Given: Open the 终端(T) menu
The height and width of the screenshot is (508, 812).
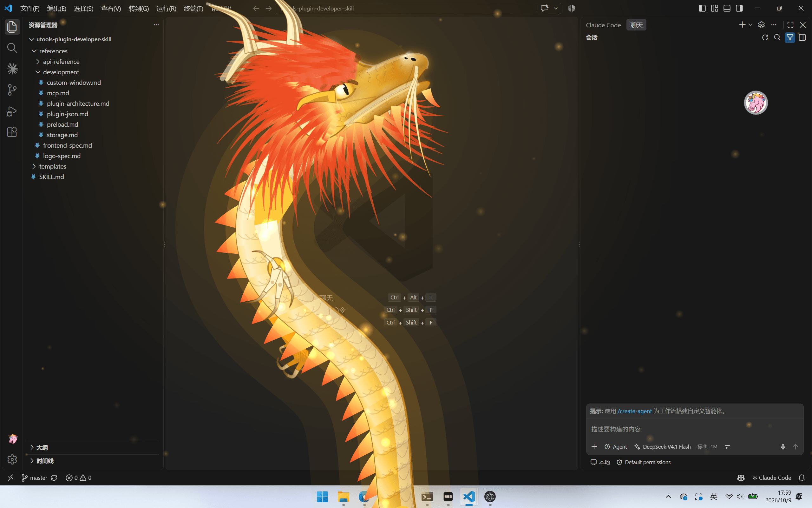Looking at the screenshot, I should click(x=193, y=8).
